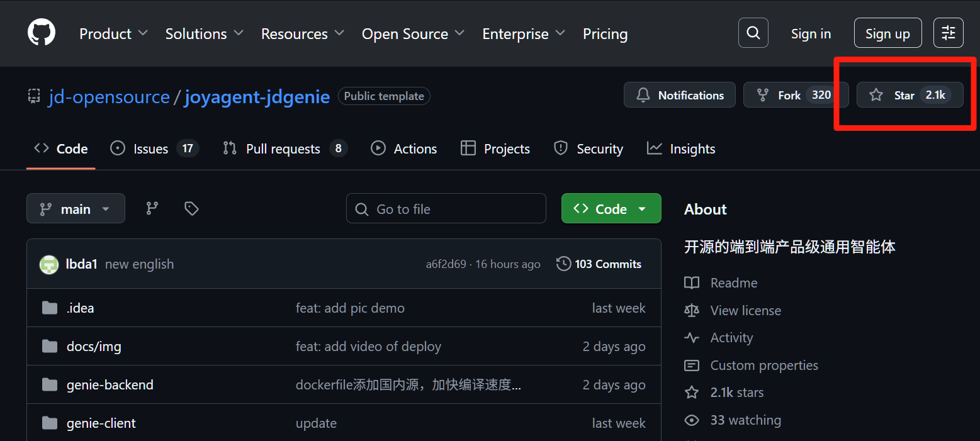The width and height of the screenshot is (980, 441).
Task: Open appearance settings sliders icon
Action: click(948, 33)
